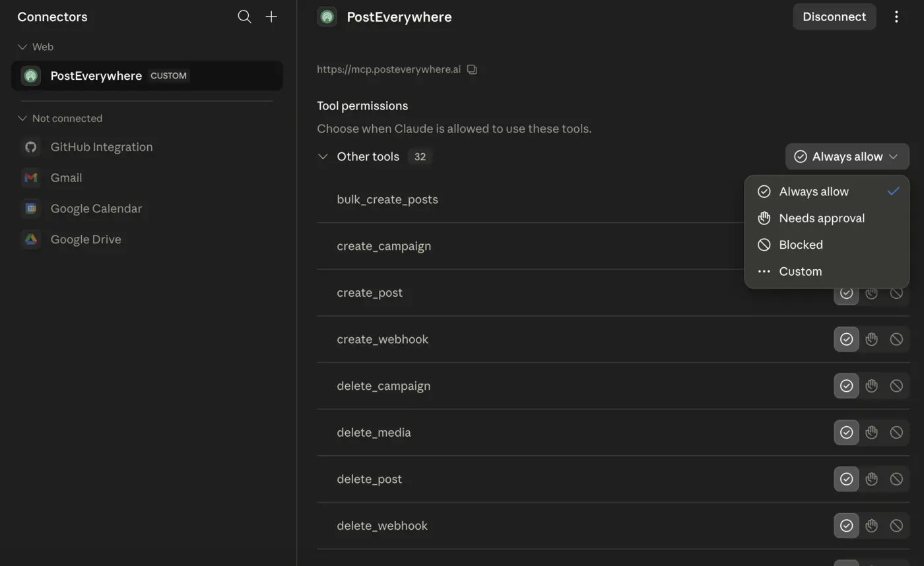924x566 pixels.
Task: Click the create_post tool name
Action: tap(370, 293)
